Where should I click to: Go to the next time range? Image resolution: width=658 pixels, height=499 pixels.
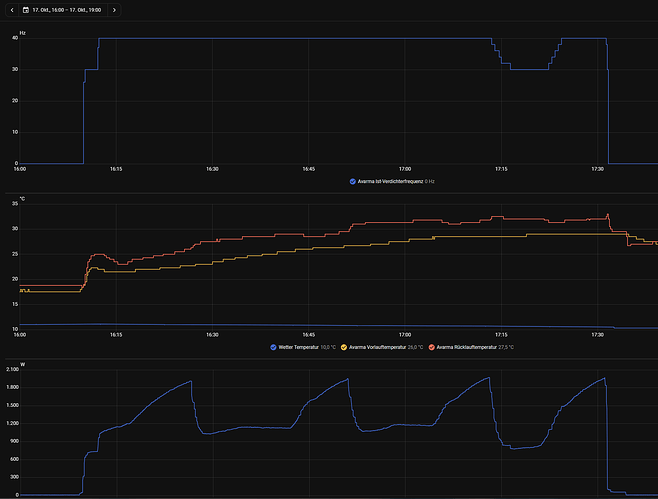(x=114, y=10)
